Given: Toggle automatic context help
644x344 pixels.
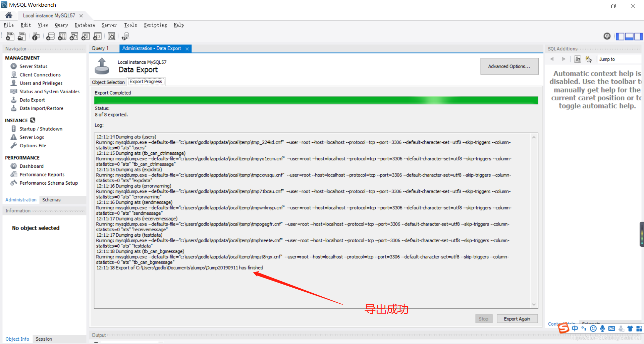Looking at the screenshot, I should pos(589,59).
